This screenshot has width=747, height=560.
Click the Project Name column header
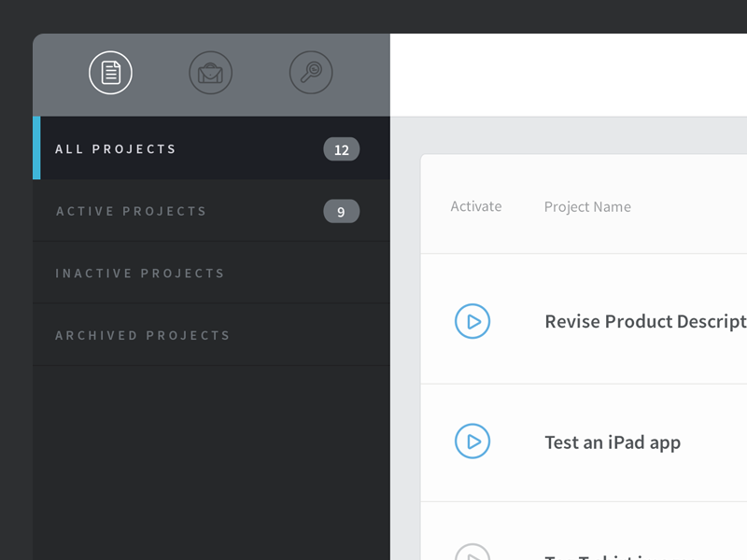coord(587,206)
